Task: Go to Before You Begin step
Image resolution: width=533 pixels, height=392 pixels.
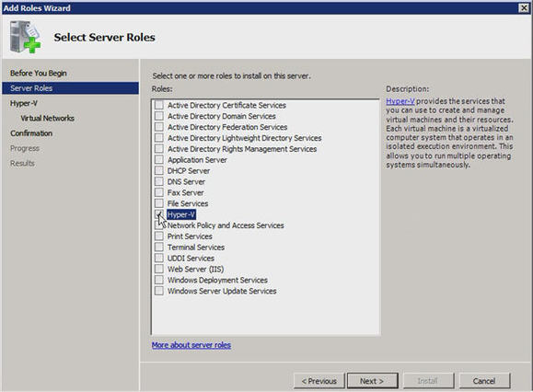Action: point(39,73)
